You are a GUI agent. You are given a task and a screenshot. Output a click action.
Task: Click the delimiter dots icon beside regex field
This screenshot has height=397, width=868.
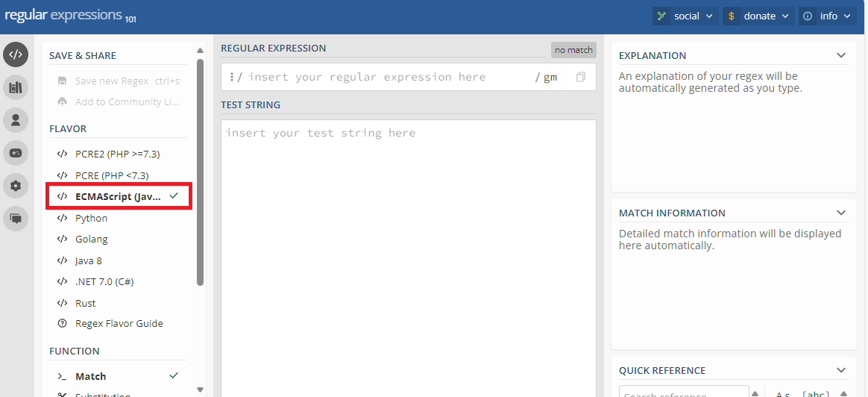coord(232,77)
